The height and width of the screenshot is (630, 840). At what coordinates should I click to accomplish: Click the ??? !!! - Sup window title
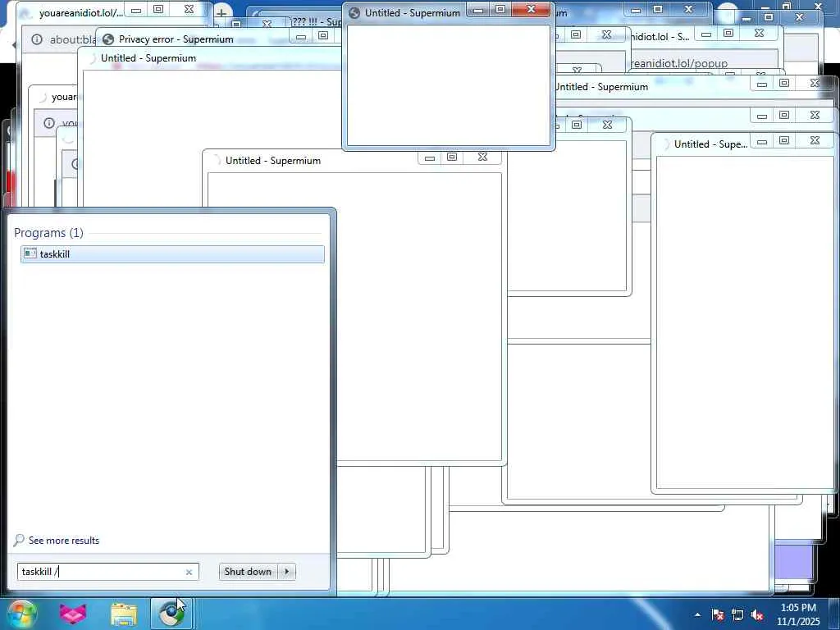tap(317, 22)
